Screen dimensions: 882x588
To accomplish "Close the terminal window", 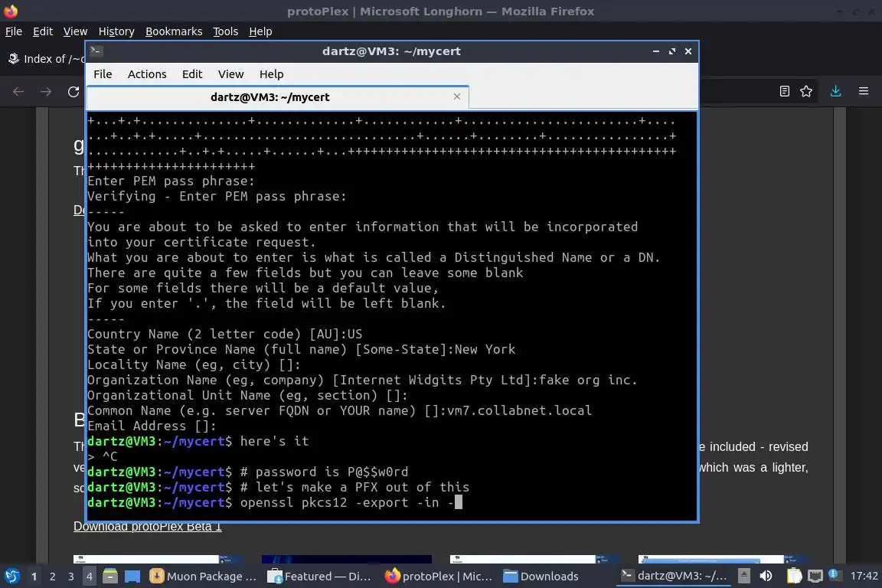I will pyautogui.click(x=688, y=51).
